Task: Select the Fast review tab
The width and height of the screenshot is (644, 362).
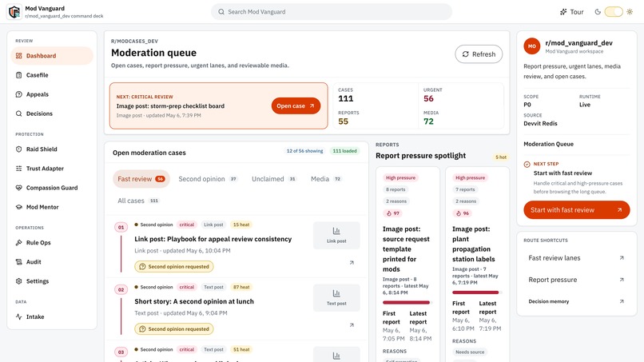Action: point(141,179)
